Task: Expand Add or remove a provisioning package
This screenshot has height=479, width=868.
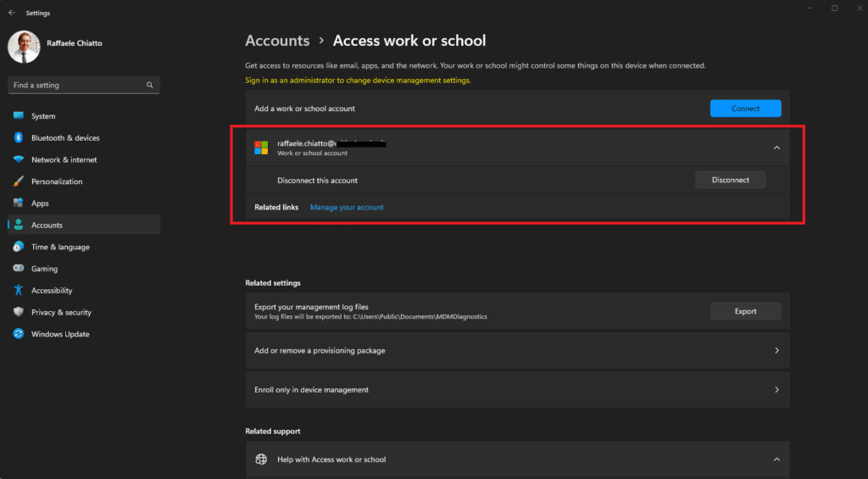Action: pyautogui.click(x=776, y=350)
